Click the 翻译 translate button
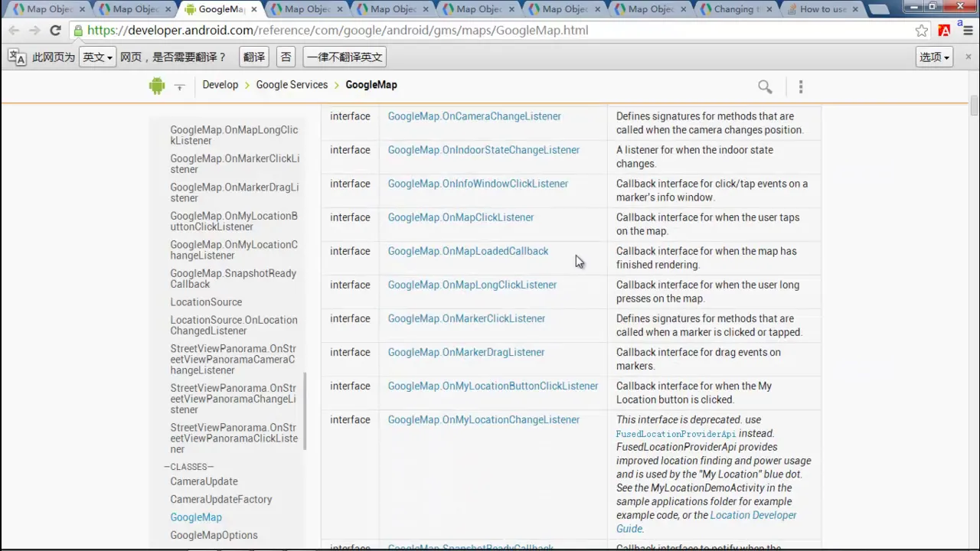The width and height of the screenshot is (980, 551). (x=253, y=57)
